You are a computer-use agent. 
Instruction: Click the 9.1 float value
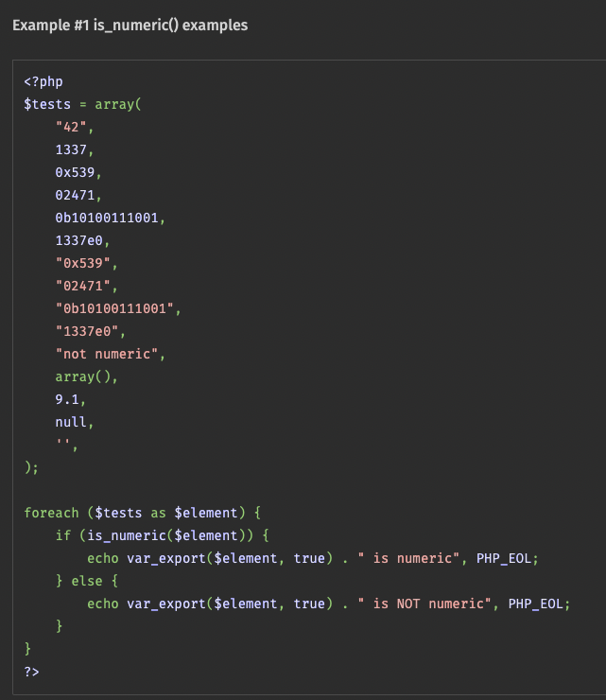[x=67, y=399]
